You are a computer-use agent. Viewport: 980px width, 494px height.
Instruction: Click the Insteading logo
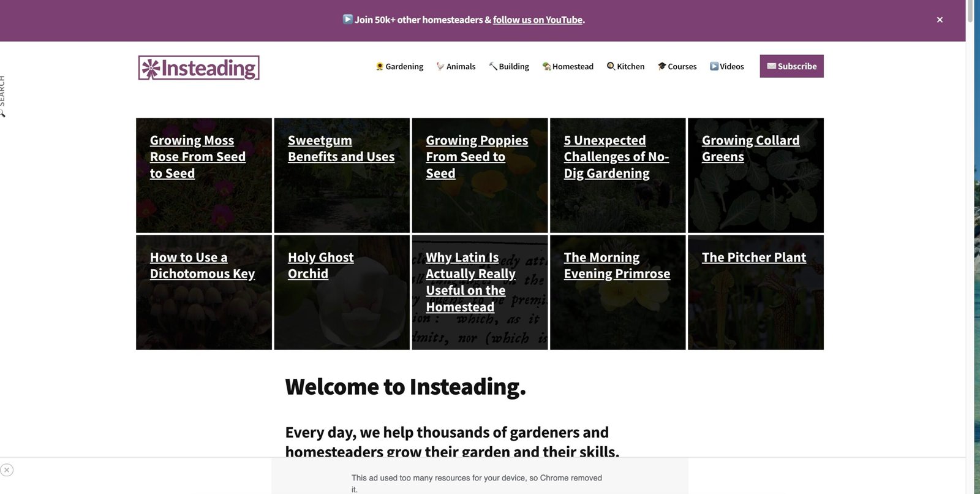click(198, 68)
